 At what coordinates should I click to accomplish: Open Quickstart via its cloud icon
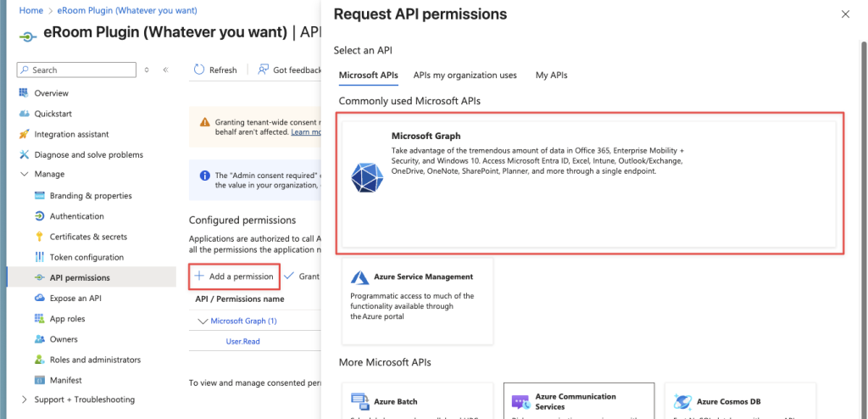[25, 114]
